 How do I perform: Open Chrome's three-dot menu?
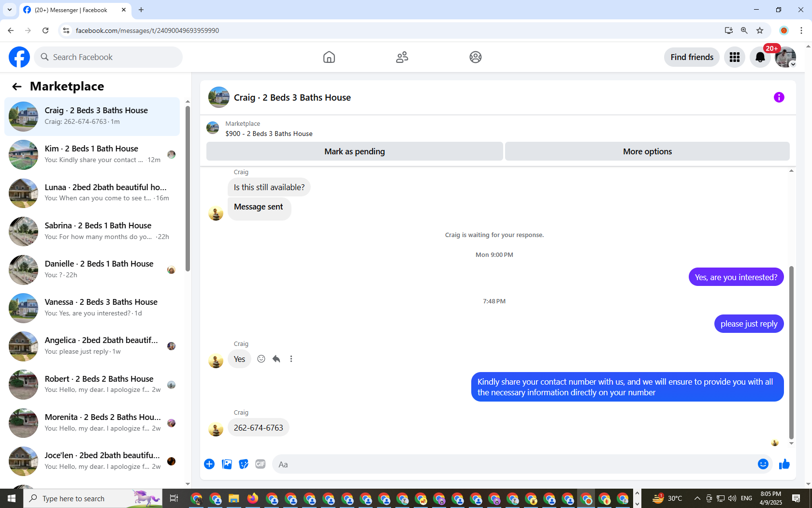(x=801, y=30)
